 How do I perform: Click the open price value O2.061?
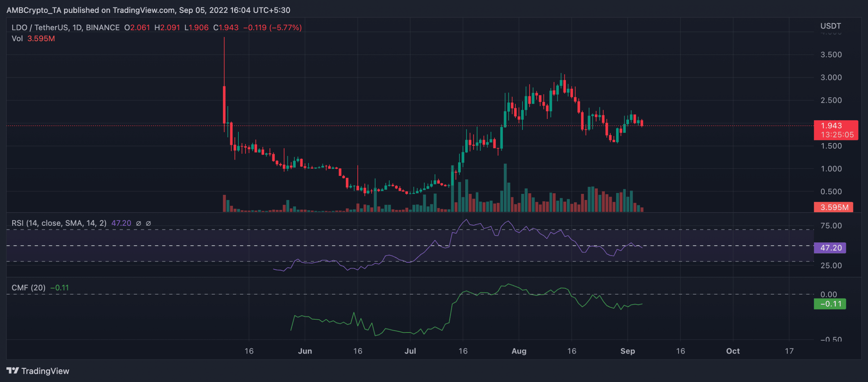pyautogui.click(x=137, y=27)
